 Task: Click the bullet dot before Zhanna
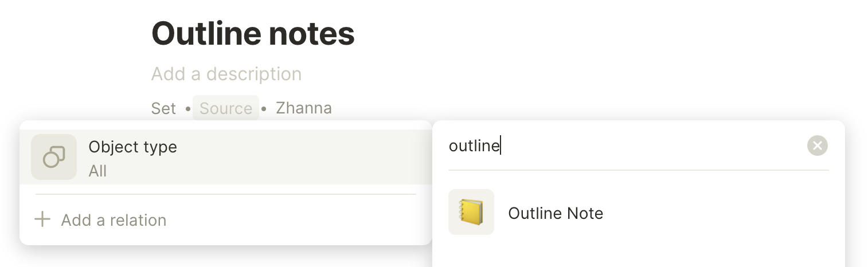(x=264, y=108)
